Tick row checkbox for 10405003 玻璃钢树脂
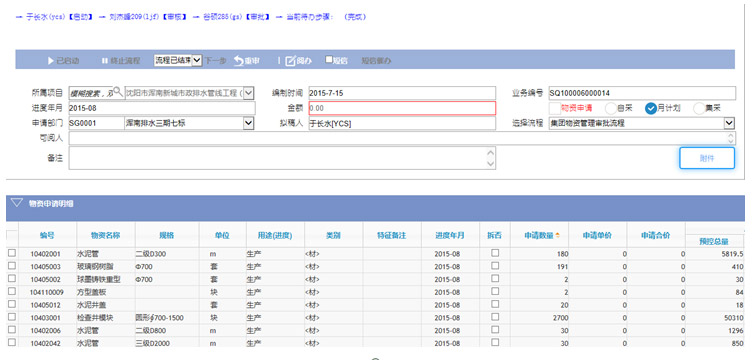The image size is (753, 360). pyautogui.click(x=12, y=265)
